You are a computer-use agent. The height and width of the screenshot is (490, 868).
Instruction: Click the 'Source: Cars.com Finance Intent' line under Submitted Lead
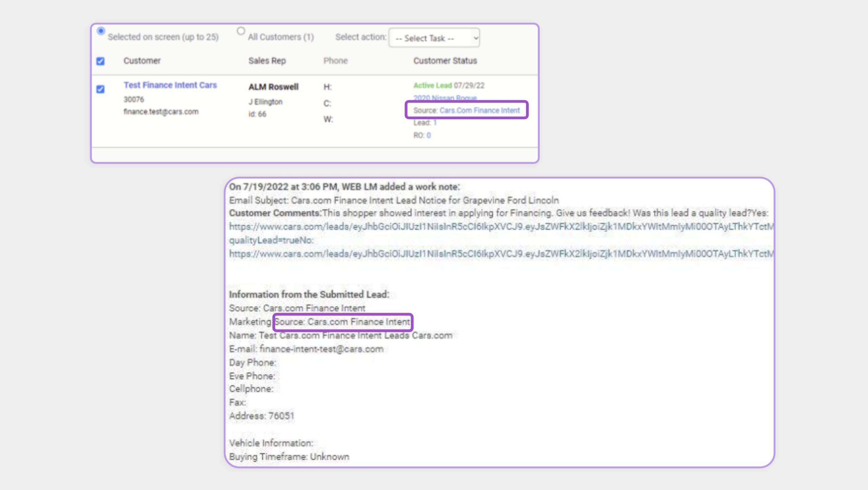point(297,308)
